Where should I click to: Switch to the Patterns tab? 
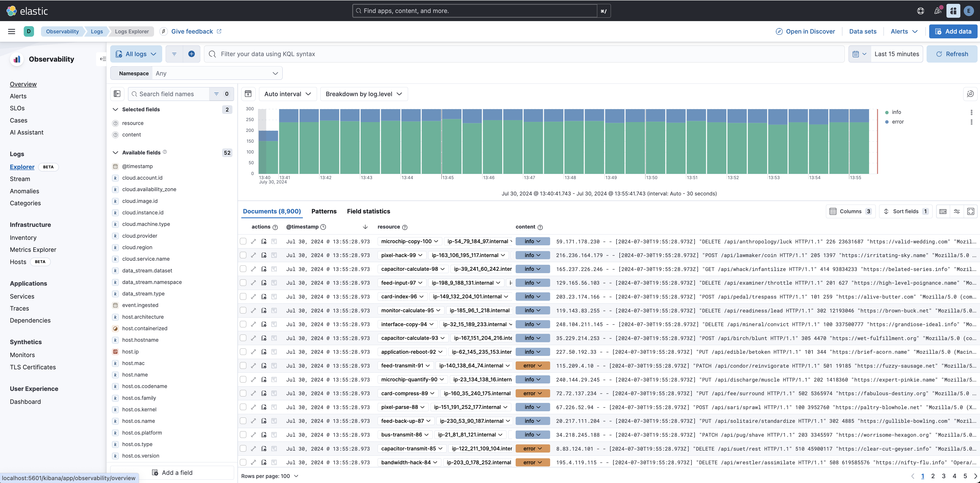pyautogui.click(x=324, y=212)
